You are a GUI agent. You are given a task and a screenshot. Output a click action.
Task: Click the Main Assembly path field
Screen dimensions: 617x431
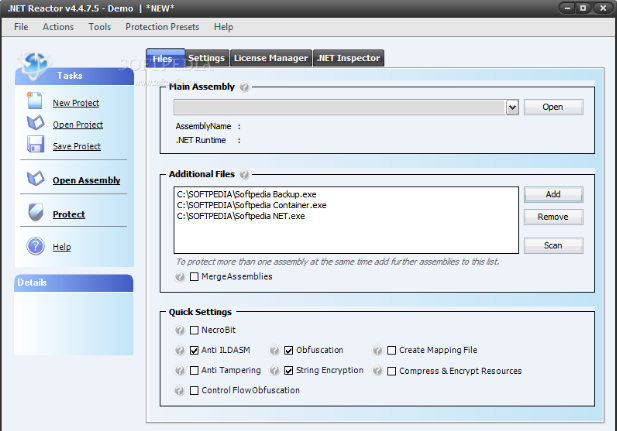[x=340, y=107]
